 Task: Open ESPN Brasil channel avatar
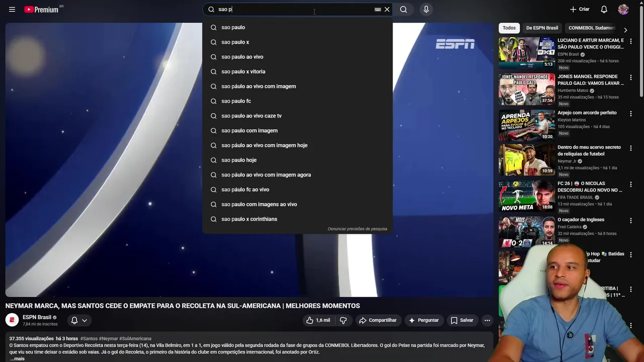click(x=12, y=320)
